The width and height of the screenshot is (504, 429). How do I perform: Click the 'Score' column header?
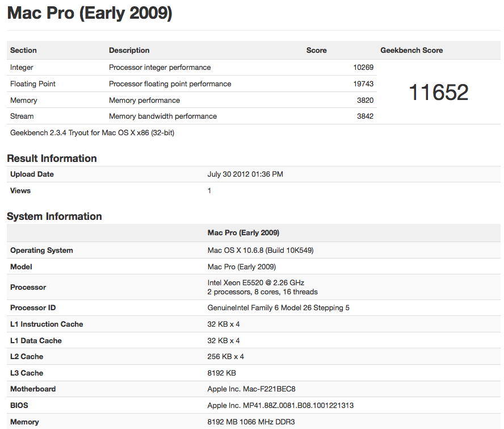point(316,50)
